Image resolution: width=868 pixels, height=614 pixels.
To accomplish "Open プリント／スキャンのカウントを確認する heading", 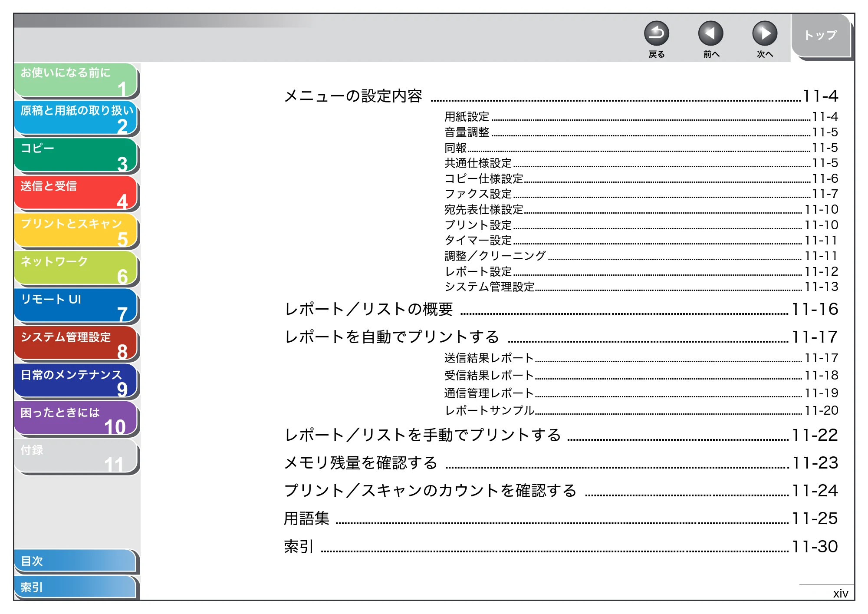I will (561, 491).
